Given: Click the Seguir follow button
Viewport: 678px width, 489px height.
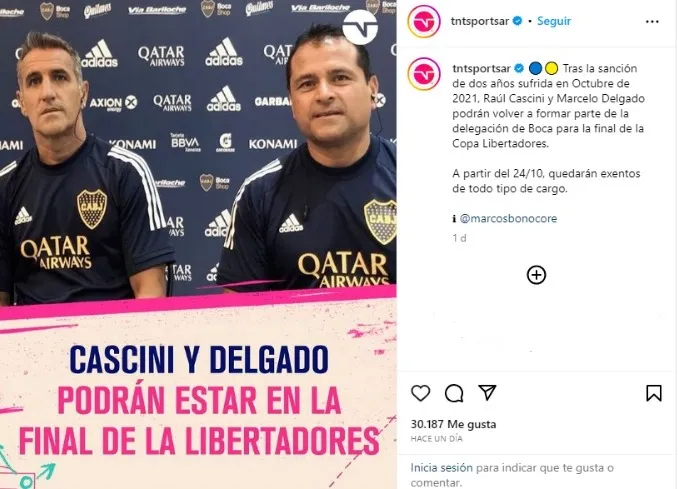Looking at the screenshot, I should pos(554,21).
